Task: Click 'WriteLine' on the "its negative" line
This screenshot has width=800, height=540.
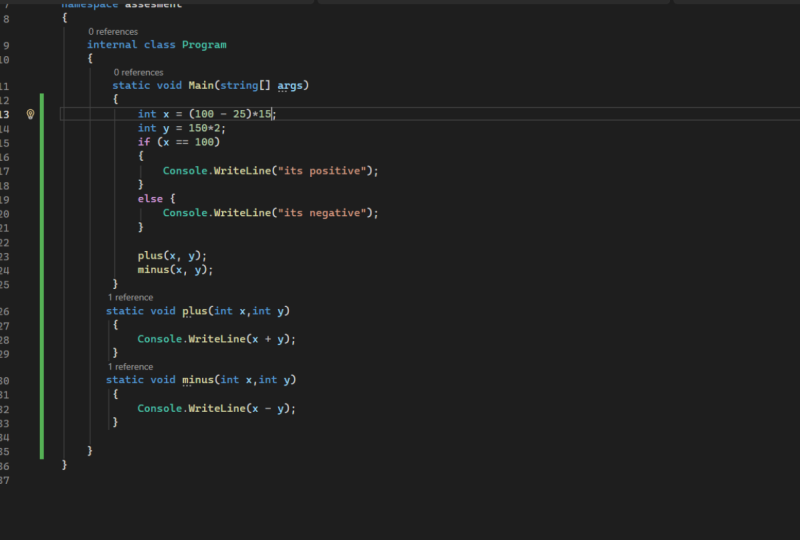Action: click(x=242, y=213)
